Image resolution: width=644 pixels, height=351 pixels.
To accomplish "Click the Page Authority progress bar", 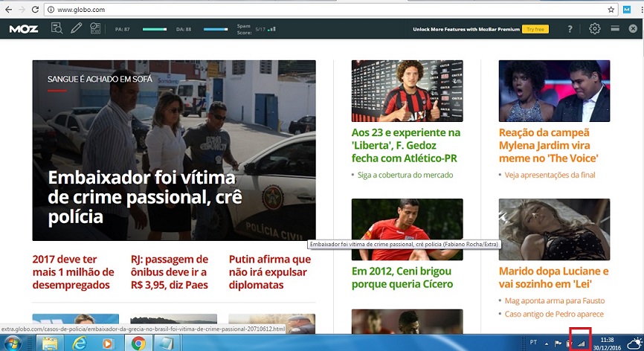I will [x=155, y=30].
